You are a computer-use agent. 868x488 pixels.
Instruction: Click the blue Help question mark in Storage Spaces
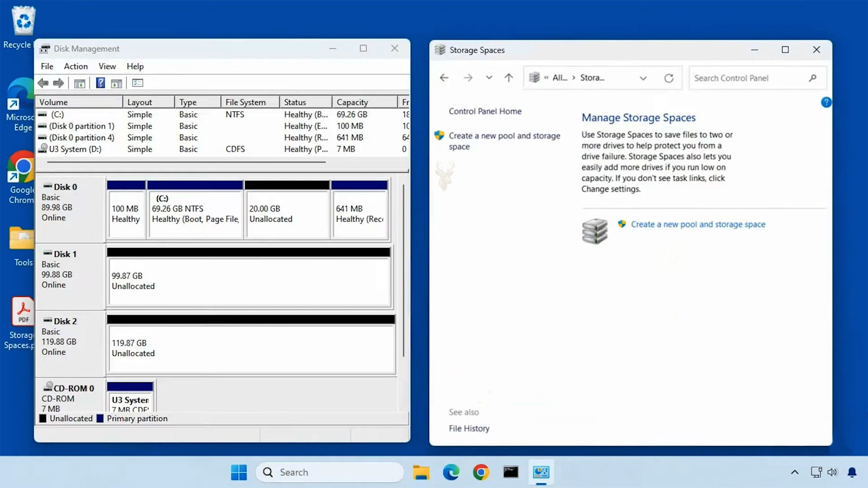pyautogui.click(x=826, y=102)
